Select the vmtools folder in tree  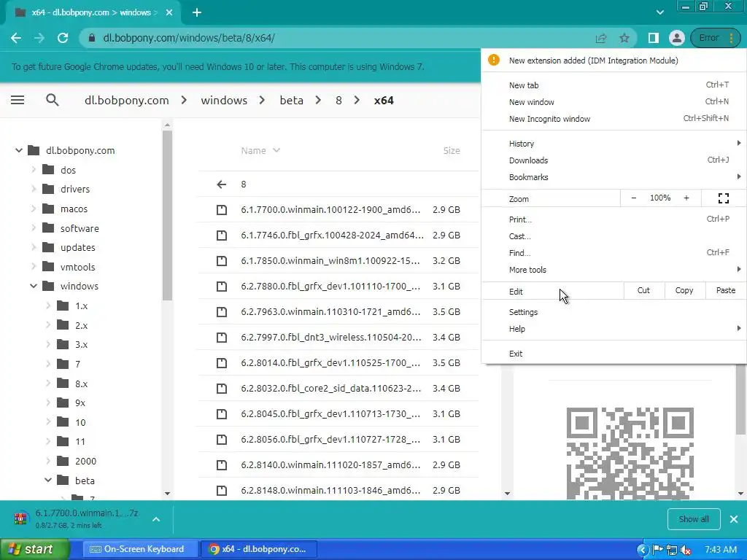click(77, 267)
